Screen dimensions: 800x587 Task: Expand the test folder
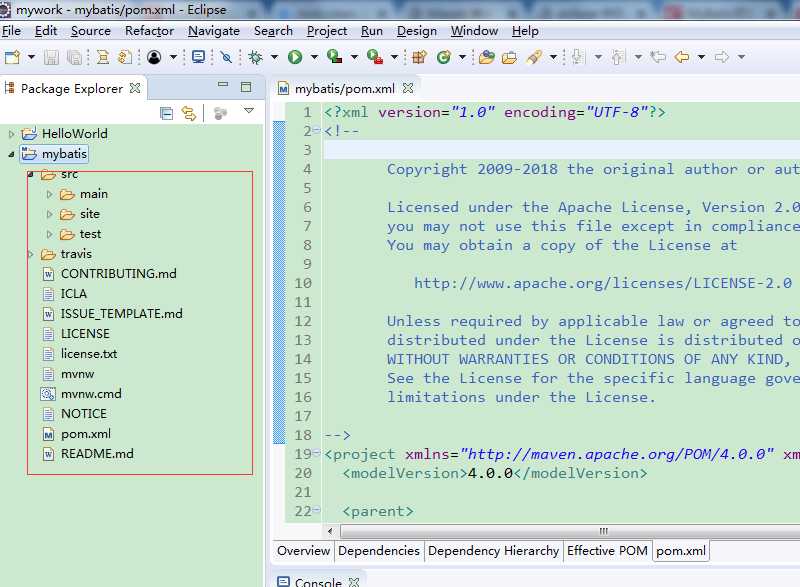tap(49, 234)
